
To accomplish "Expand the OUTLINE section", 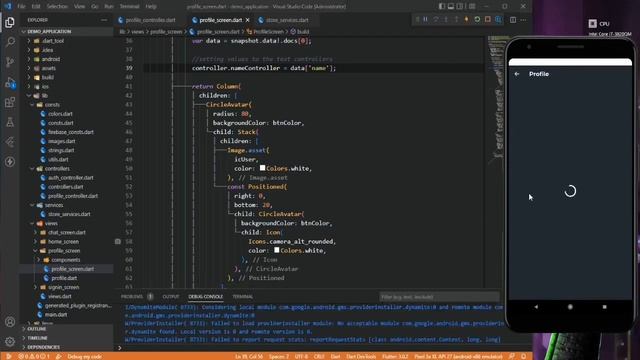I will tap(67, 329).
